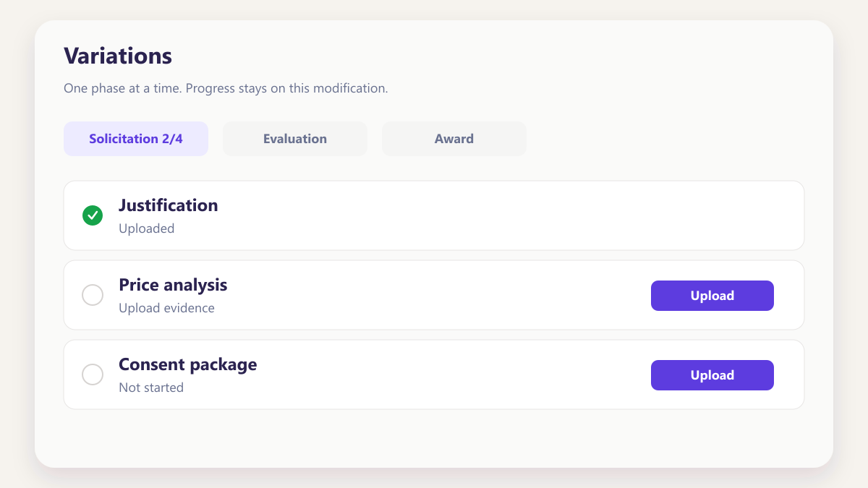Click the "Upload evidence" hint text

click(x=167, y=308)
